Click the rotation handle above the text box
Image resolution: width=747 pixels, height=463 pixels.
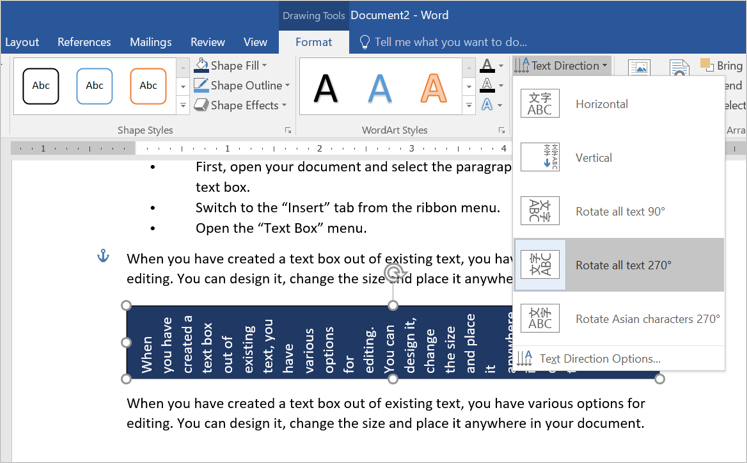394,271
